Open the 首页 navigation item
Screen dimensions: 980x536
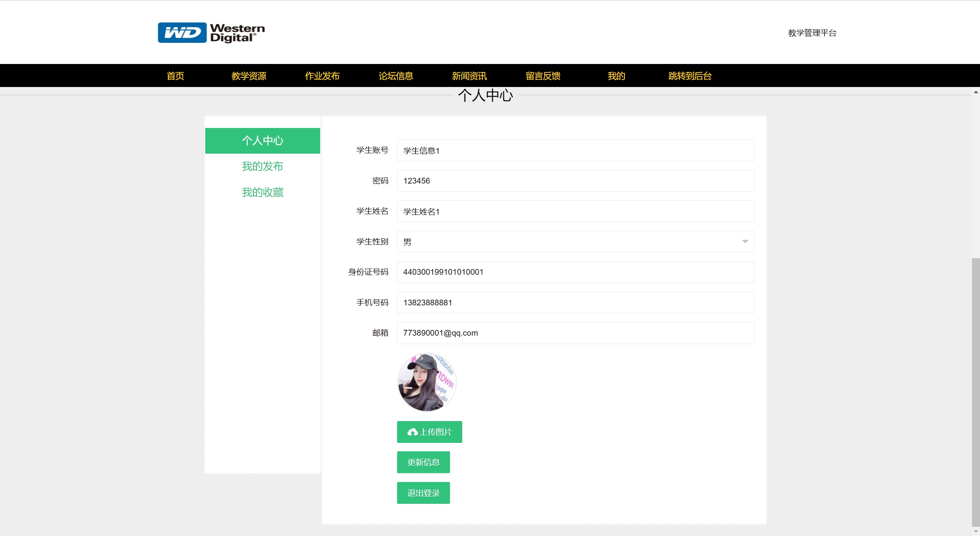(x=175, y=76)
